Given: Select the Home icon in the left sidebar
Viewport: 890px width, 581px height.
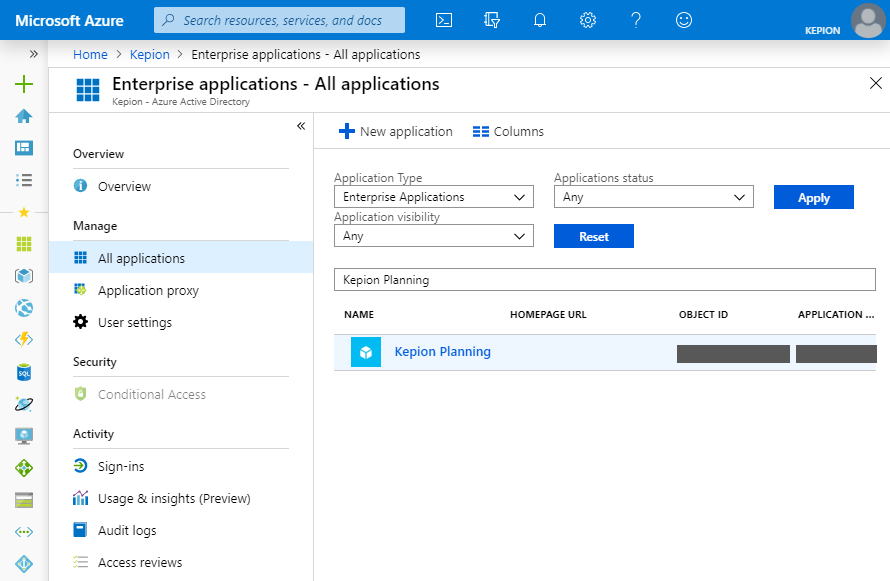Looking at the screenshot, I should click(23, 116).
